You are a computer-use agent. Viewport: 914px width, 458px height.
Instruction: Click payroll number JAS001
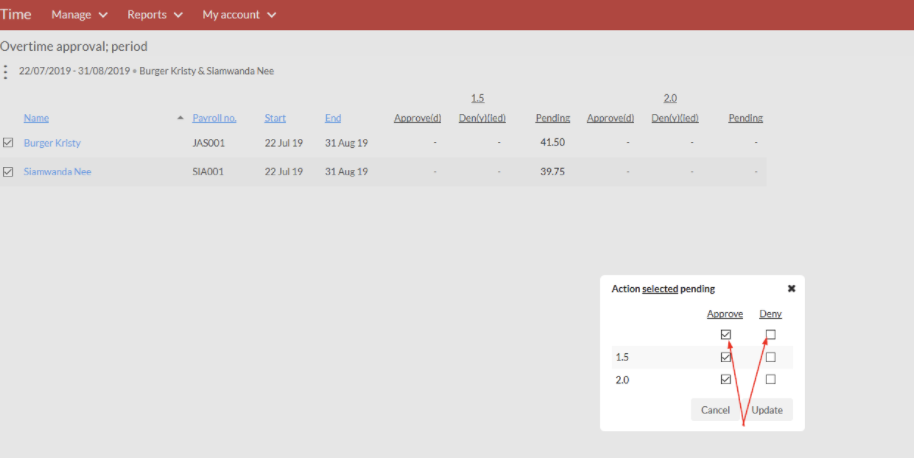tap(208, 143)
